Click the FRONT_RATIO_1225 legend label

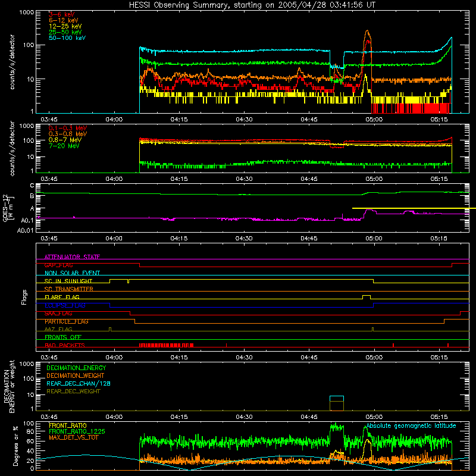pyautogui.click(x=77, y=431)
